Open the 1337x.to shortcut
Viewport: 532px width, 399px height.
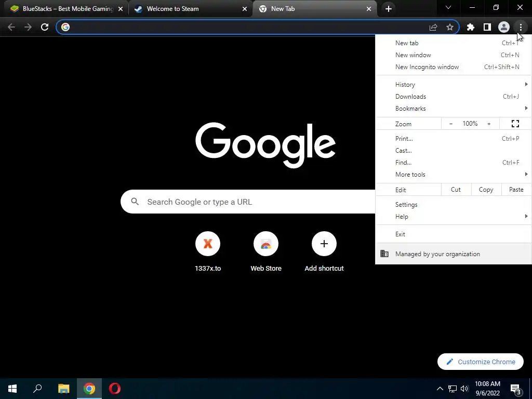(208, 252)
